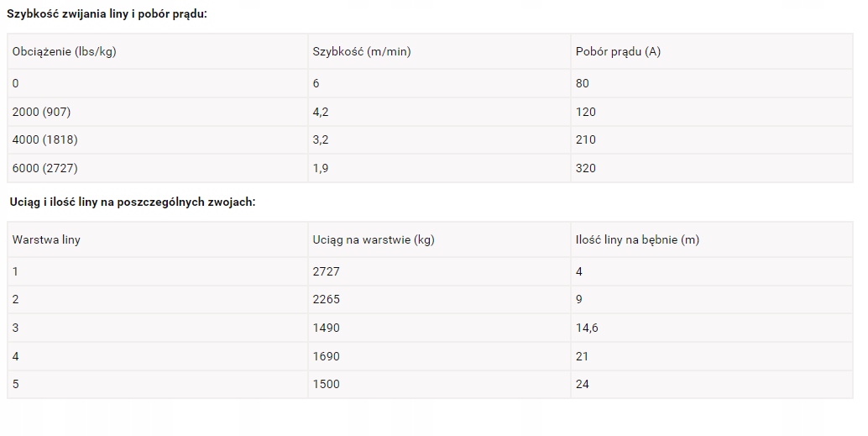Click the speed value "3,2"

(x=321, y=139)
